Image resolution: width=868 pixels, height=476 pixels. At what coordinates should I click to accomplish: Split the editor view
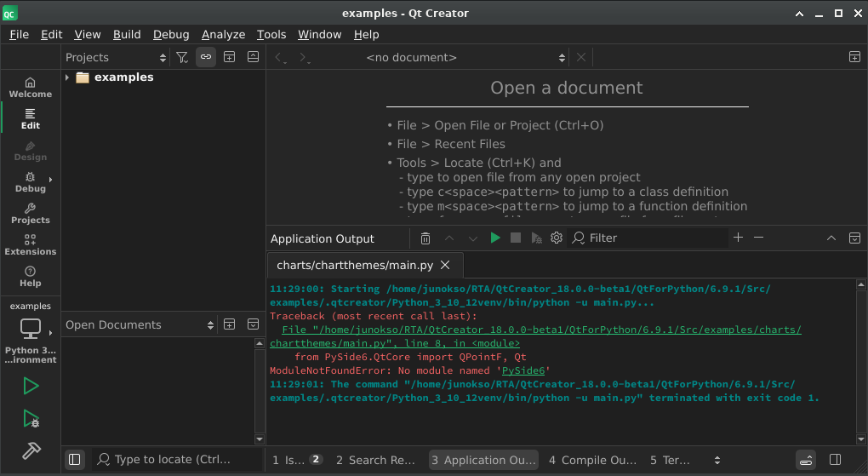[854, 57]
